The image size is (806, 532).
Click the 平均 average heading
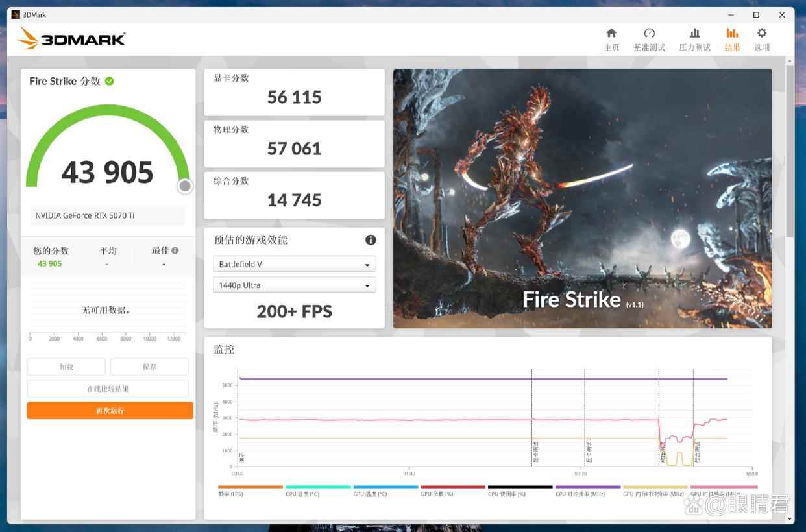tap(108, 250)
